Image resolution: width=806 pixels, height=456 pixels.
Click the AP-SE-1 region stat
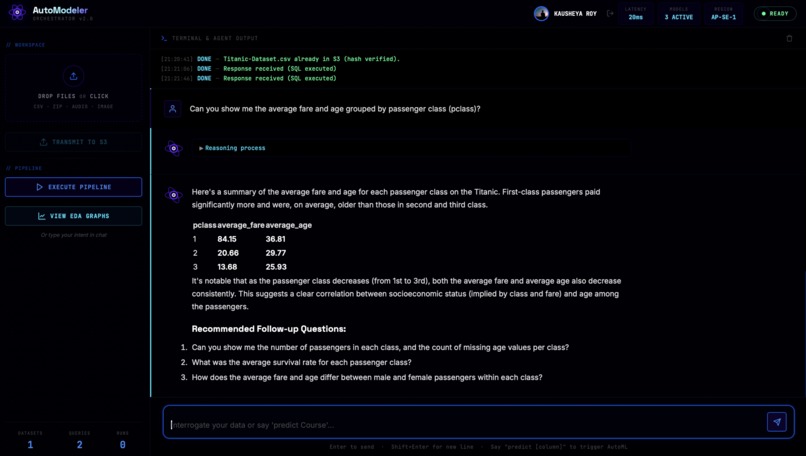pos(723,13)
